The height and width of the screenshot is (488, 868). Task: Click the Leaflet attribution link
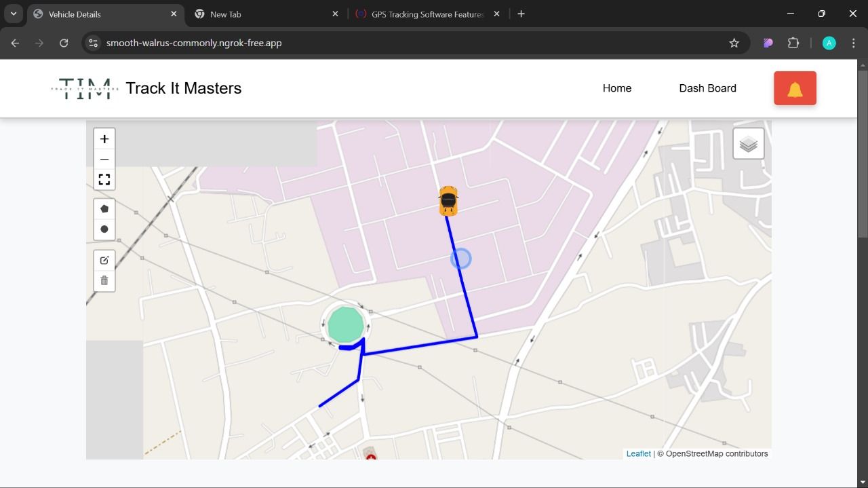(x=638, y=453)
